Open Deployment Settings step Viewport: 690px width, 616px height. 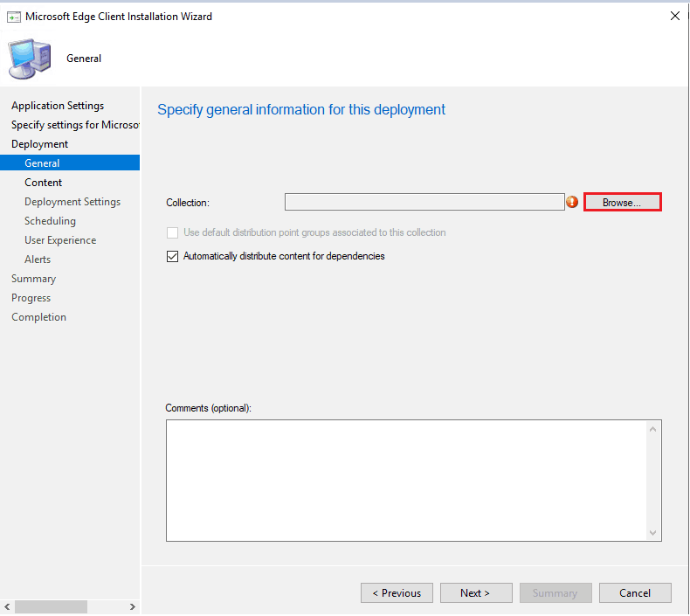(72, 202)
